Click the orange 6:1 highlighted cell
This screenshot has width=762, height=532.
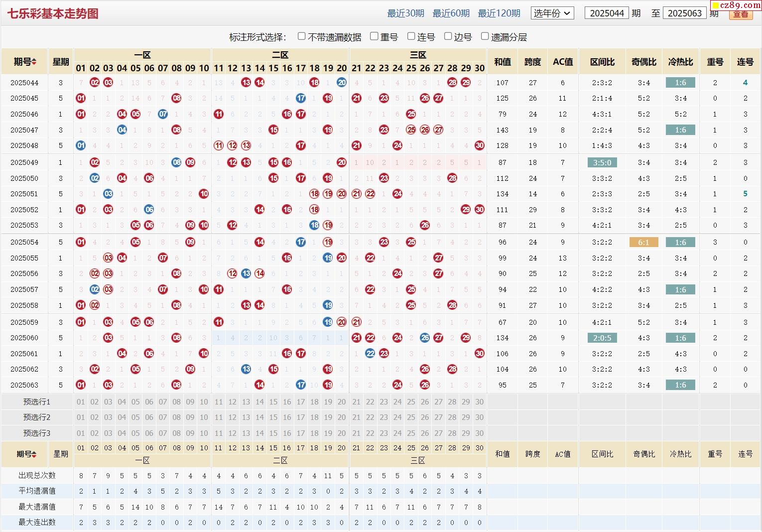click(x=643, y=243)
